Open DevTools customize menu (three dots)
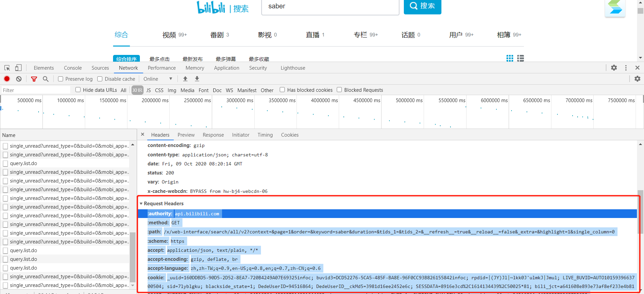 626,68
